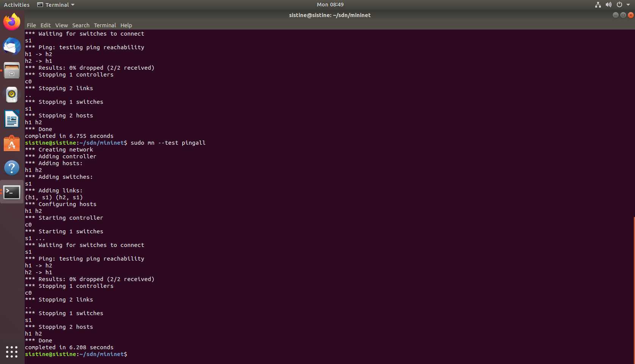Expand the system menu arrow
Screen dimensions: 635x364
(x=628, y=5)
